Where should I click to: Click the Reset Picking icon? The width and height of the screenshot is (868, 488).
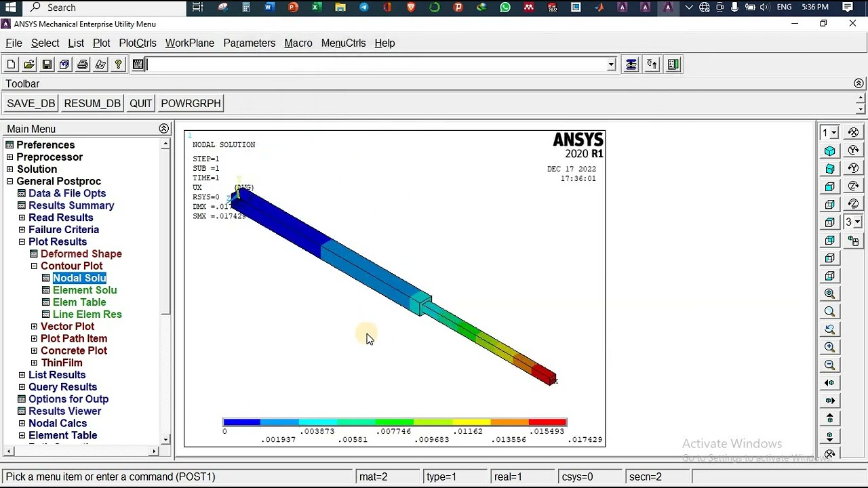pos(652,64)
